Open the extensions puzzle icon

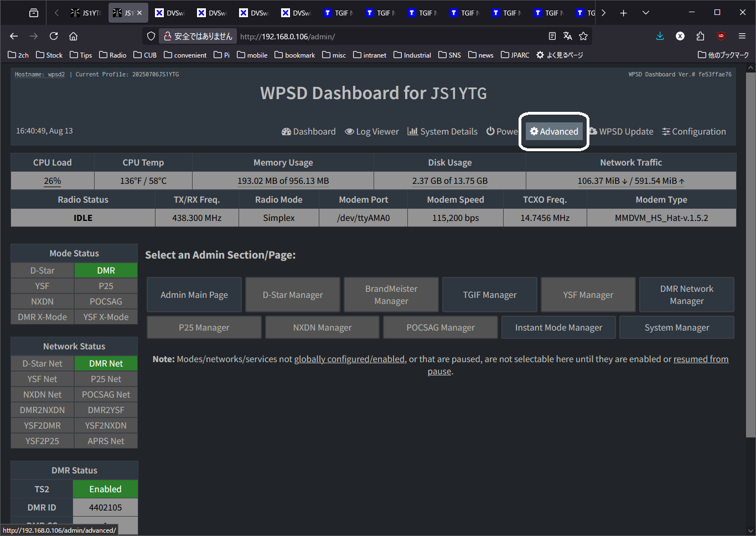click(701, 36)
